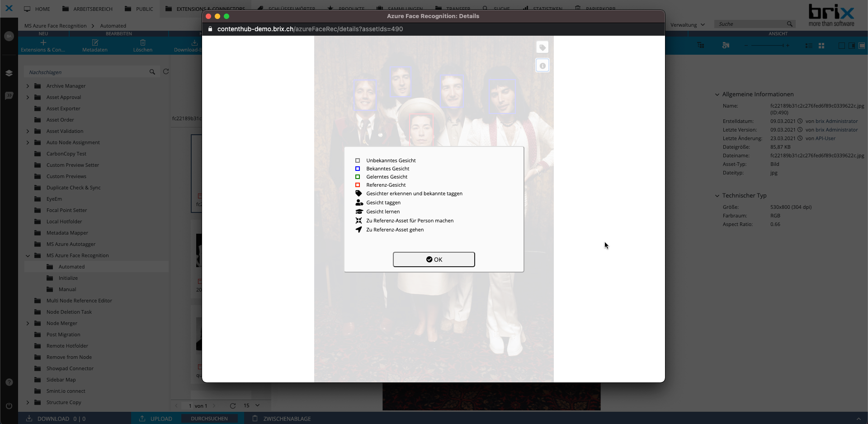Search with the Nachschlagen magnifier icon

coord(152,72)
